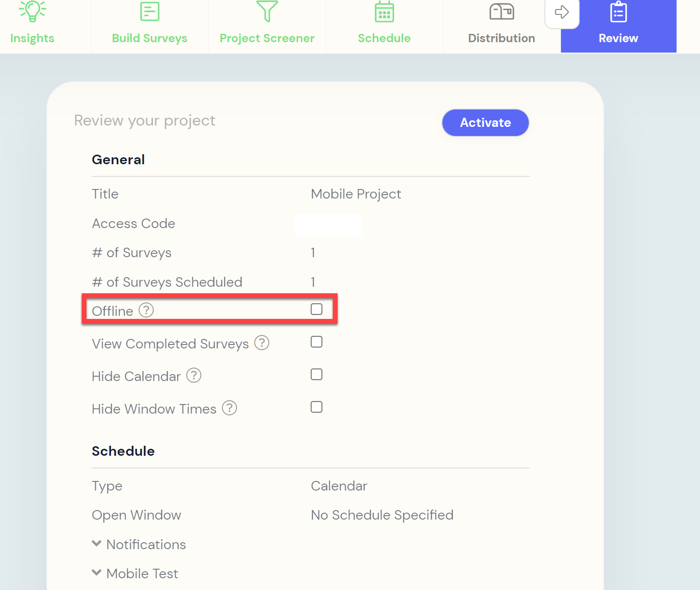
Task: Open Hide Window Times help tooltip icon
Action: click(x=229, y=408)
